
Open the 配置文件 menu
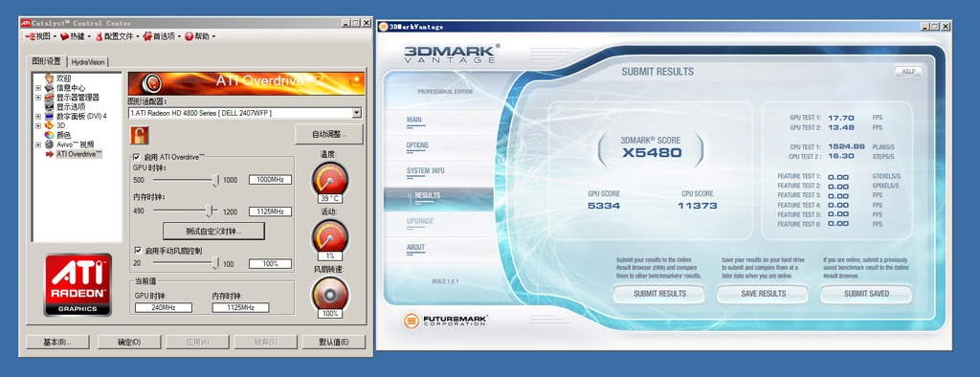[x=117, y=36]
